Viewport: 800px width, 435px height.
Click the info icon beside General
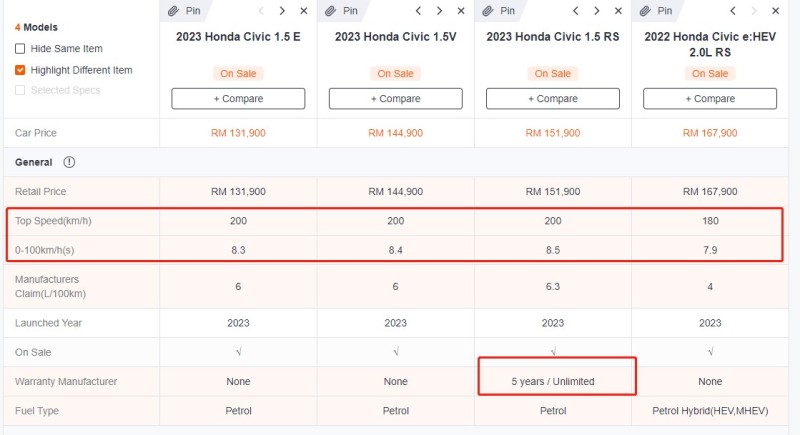(x=69, y=162)
